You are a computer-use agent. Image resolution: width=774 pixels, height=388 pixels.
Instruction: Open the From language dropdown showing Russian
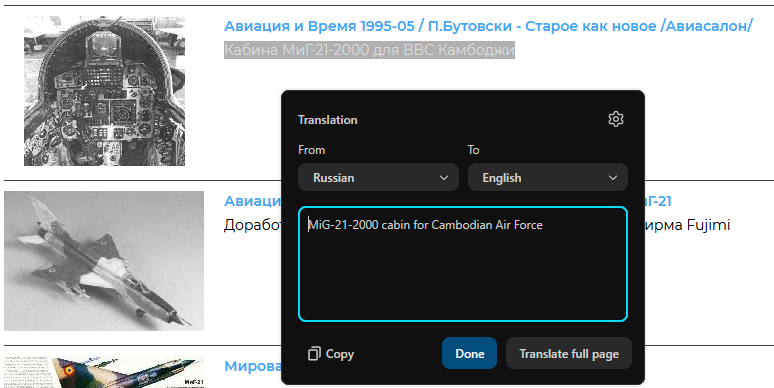pyautogui.click(x=378, y=177)
